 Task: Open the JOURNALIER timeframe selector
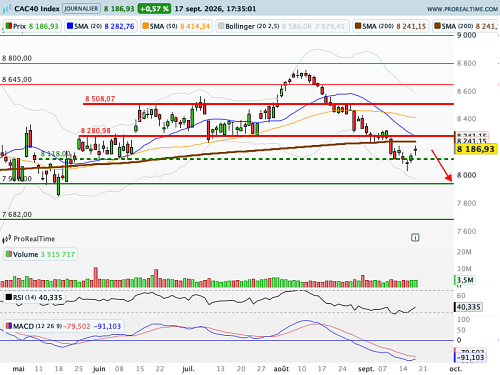(x=81, y=9)
